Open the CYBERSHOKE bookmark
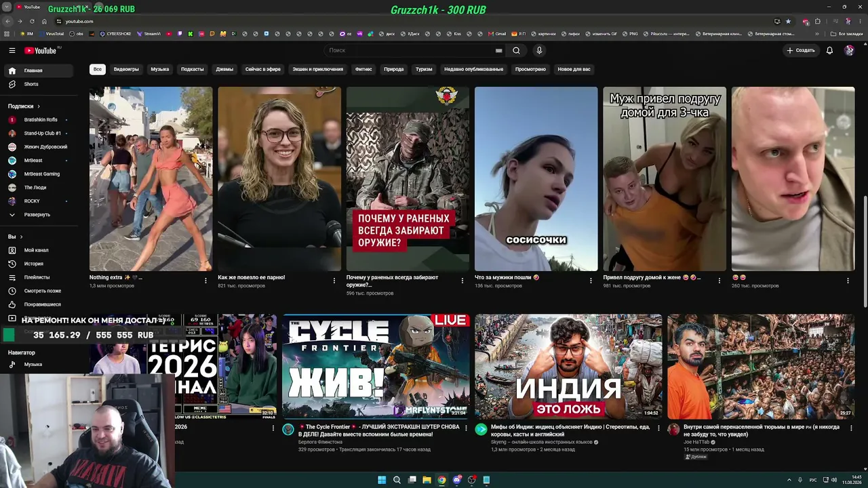The image size is (868, 488). click(115, 34)
